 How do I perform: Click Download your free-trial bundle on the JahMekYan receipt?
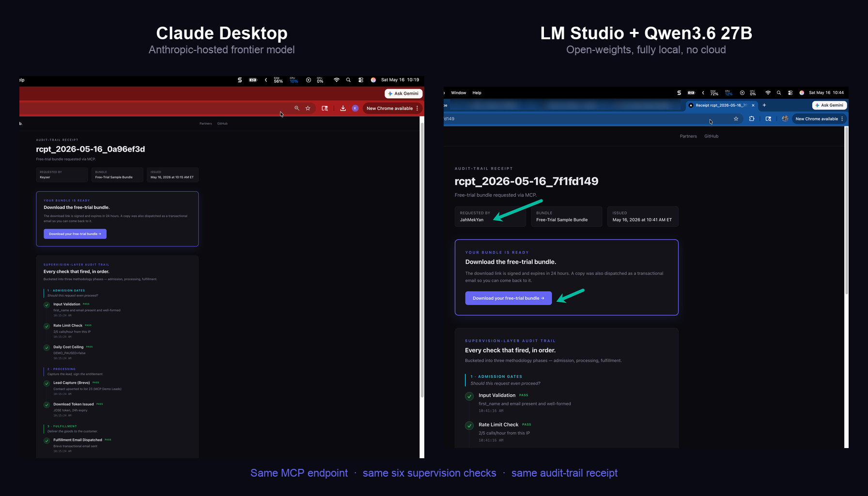pos(509,298)
